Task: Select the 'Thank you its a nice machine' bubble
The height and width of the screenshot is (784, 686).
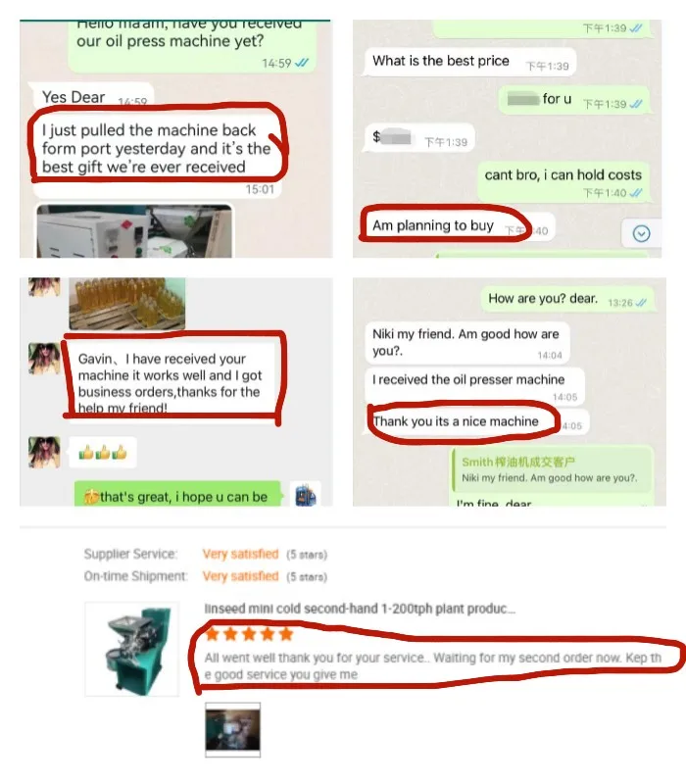Action: (479, 422)
